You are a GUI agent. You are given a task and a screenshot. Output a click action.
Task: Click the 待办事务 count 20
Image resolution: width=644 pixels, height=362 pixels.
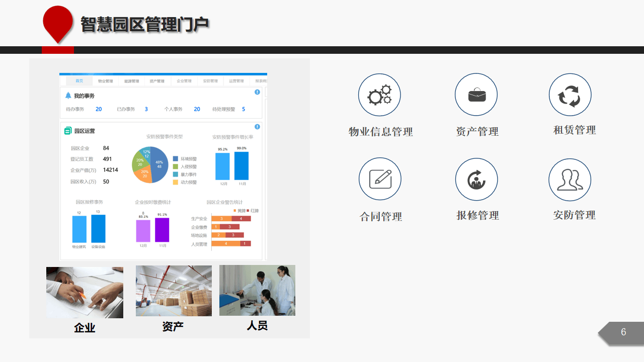click(x=99, y=109)
